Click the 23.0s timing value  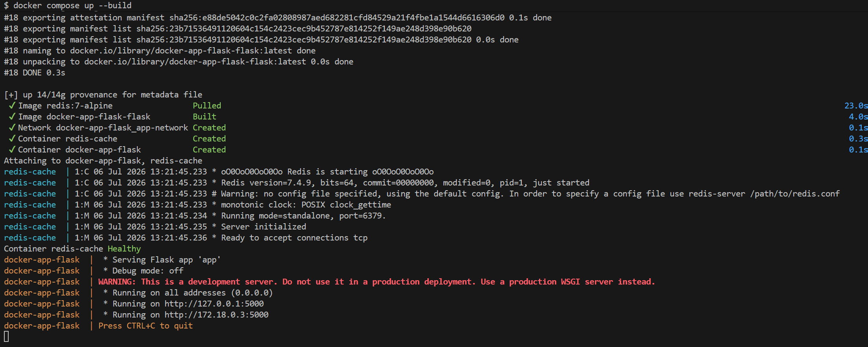[856, 106]
